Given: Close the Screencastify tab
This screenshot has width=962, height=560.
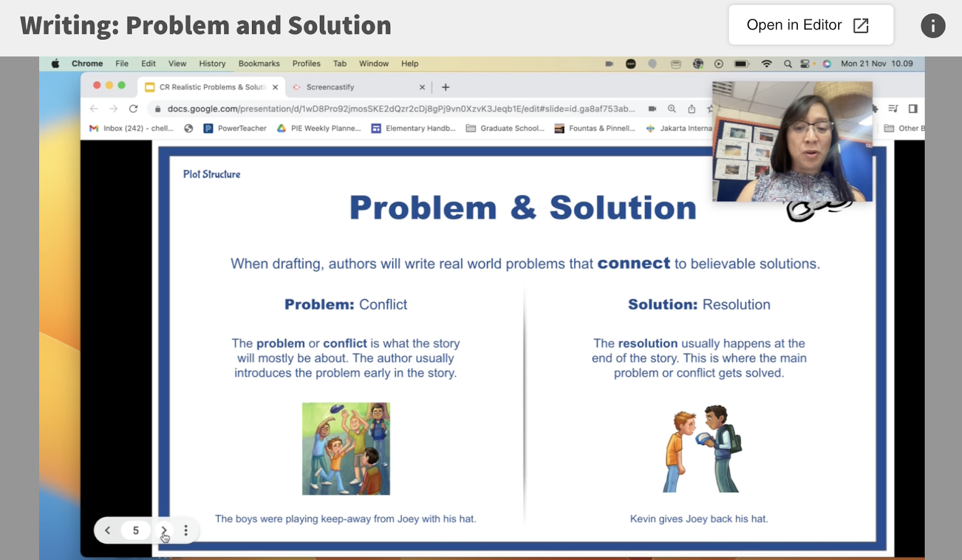Looking at the screenshot, I should click(x=422, y=87).
